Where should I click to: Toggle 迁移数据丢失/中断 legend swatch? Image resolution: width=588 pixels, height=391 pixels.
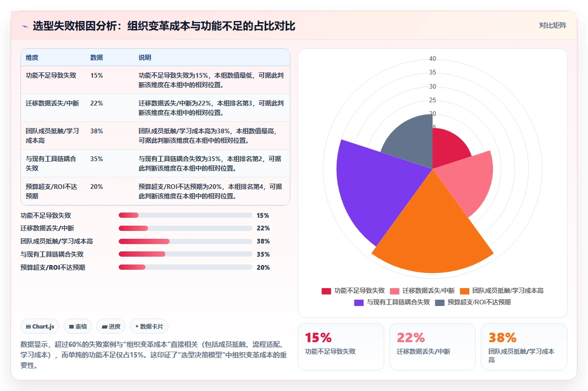(x=394, y=291)
